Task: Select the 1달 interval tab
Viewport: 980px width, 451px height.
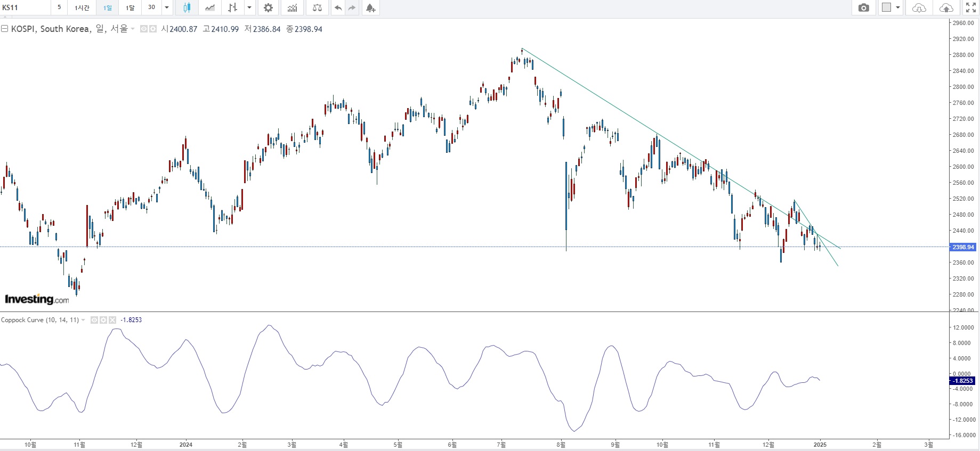Action: (x=130, y=7)
